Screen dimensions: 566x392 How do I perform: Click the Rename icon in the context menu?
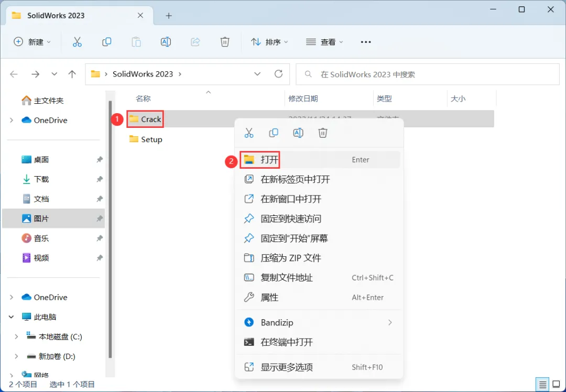point(298,133)
